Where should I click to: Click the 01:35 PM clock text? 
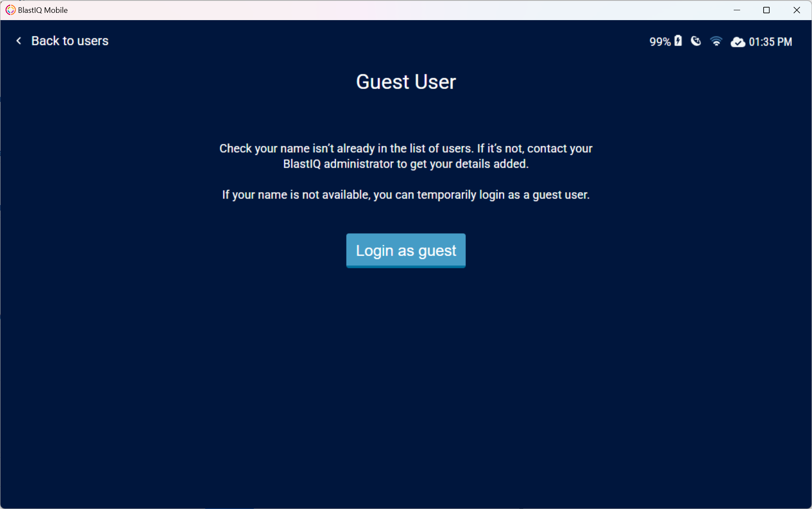[x=771, y=42]
